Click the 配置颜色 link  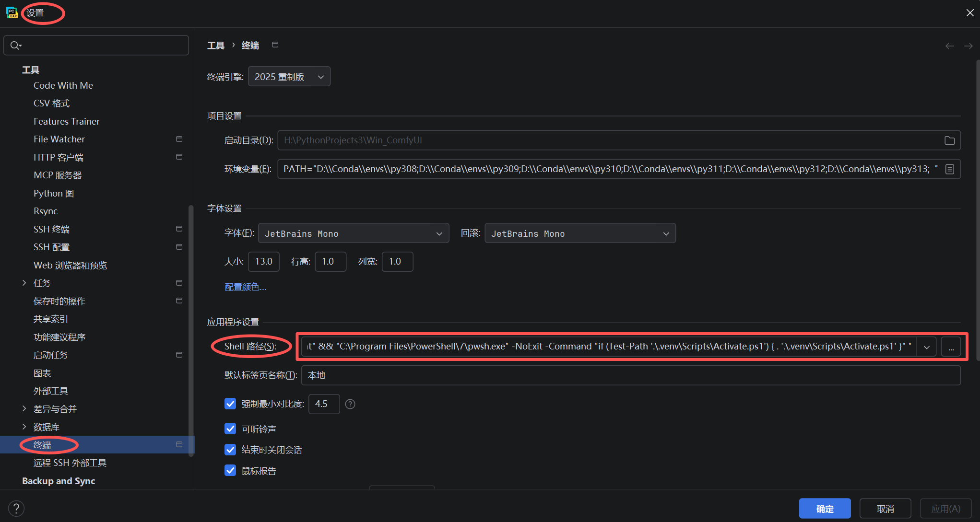coord(245,287)
